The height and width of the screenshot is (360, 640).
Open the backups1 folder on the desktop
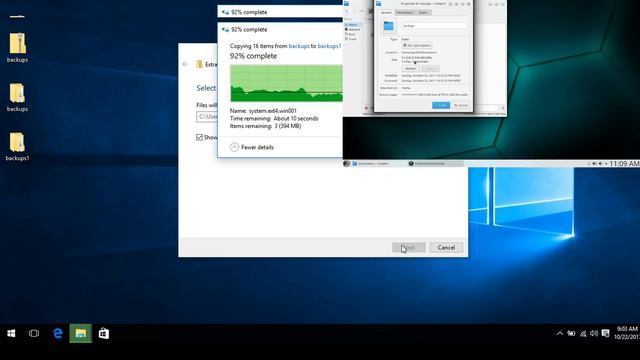tap(17, 146)
